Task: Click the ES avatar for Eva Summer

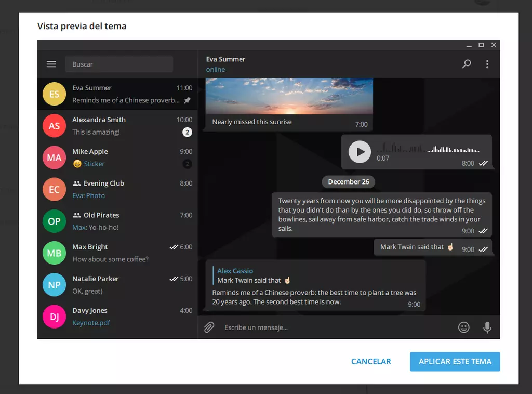Action: point(54,94)
